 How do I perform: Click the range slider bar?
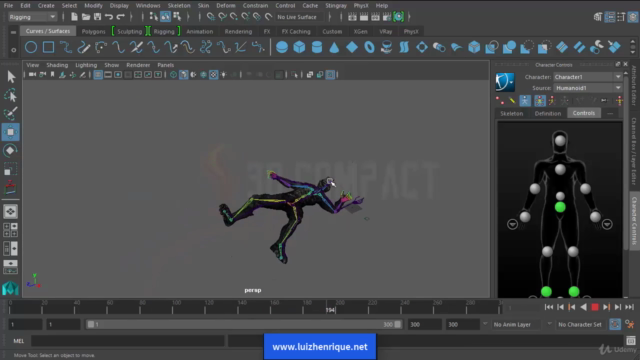tap(244, 324)
